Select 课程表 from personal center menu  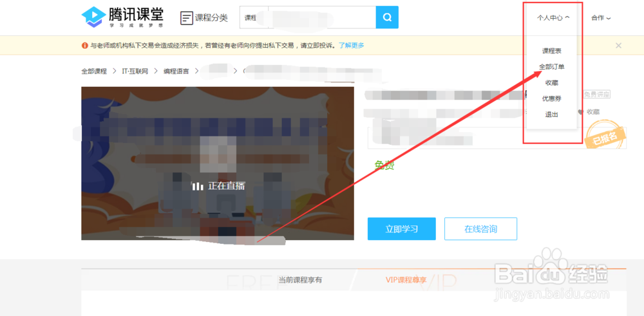click(552, 51)
